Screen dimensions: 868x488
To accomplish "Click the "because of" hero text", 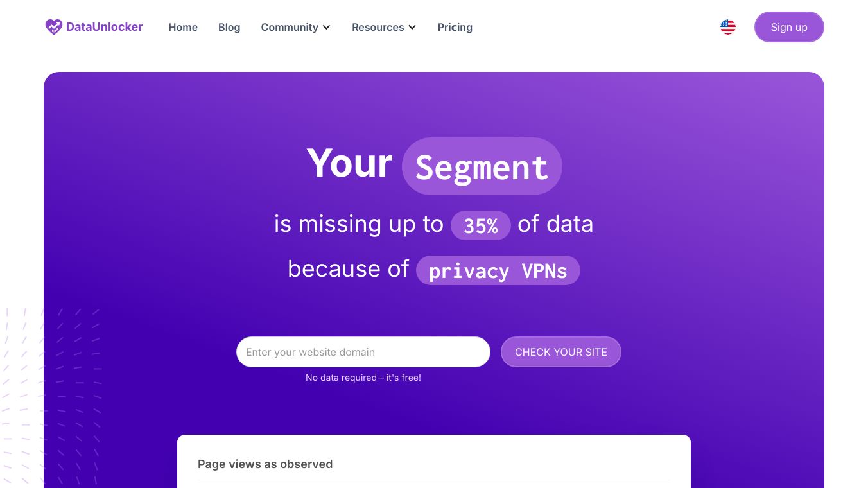I will [348, 268].
